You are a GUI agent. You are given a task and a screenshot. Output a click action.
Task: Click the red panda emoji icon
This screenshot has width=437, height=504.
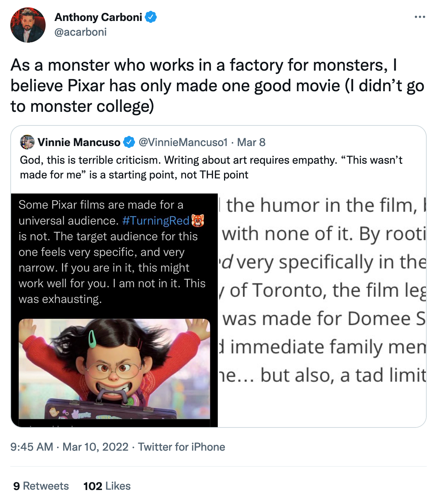pos(198,220)
